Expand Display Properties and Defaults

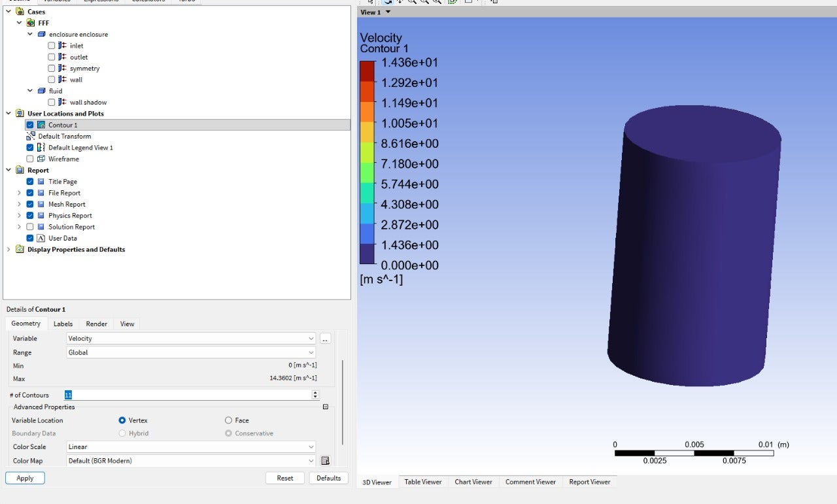pos(9,250)
